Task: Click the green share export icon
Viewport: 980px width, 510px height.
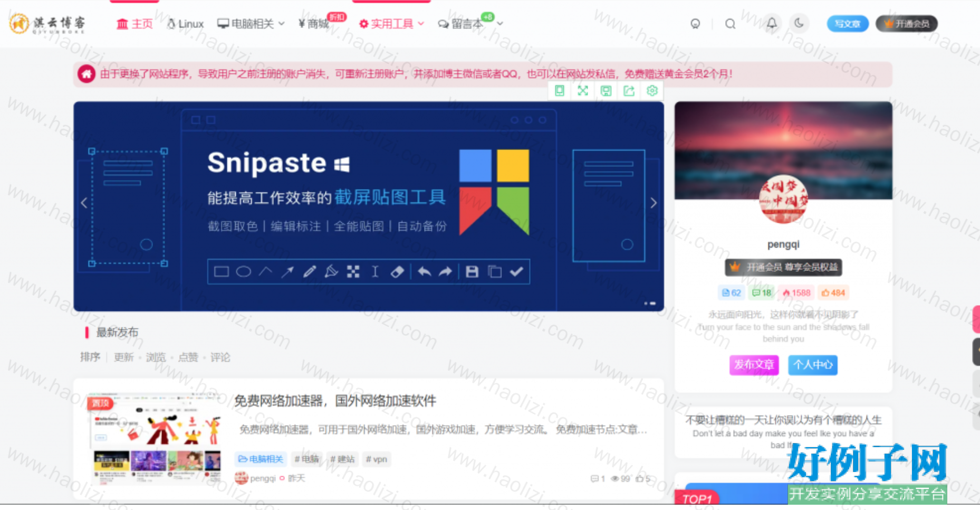Action: [629, 91]
